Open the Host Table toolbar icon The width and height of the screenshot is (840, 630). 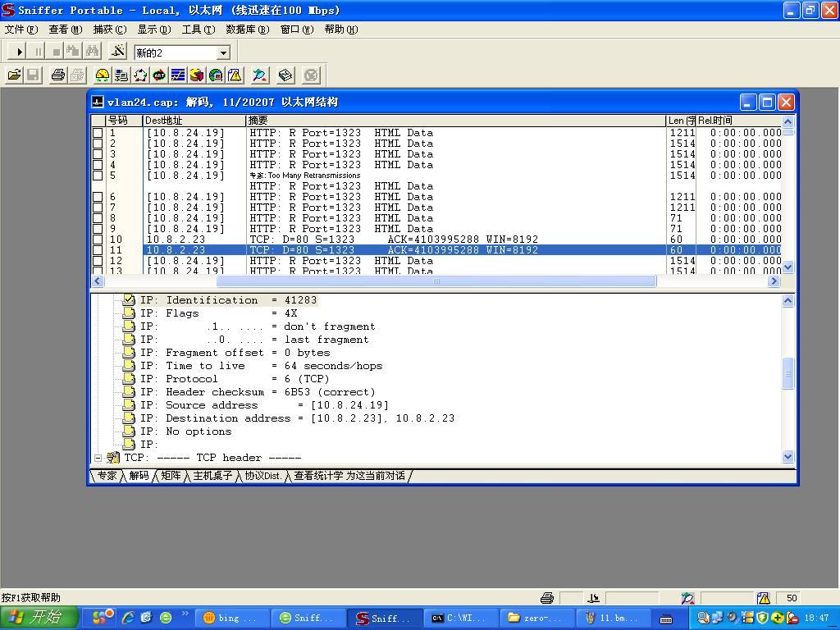coord(121,75)
